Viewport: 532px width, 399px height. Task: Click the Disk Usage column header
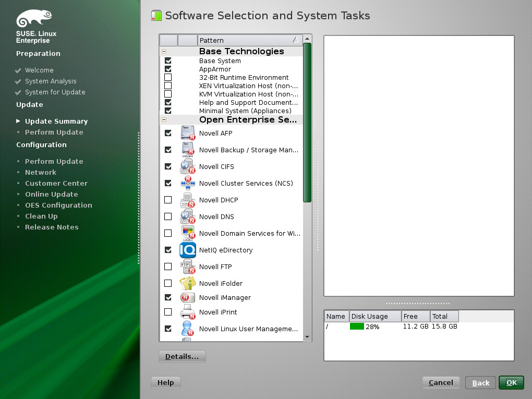pos(374,316)
